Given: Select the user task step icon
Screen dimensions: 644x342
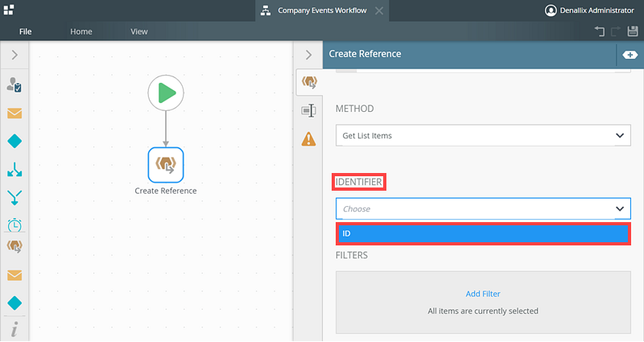Looking at the screenshot, I should [x=14, y=84].
